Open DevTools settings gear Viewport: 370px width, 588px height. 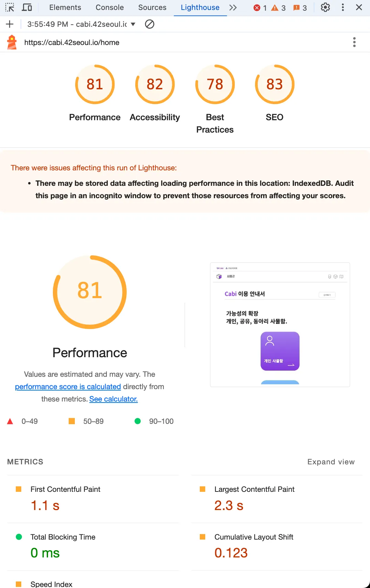pyautogui.click(x=325, y=7)
